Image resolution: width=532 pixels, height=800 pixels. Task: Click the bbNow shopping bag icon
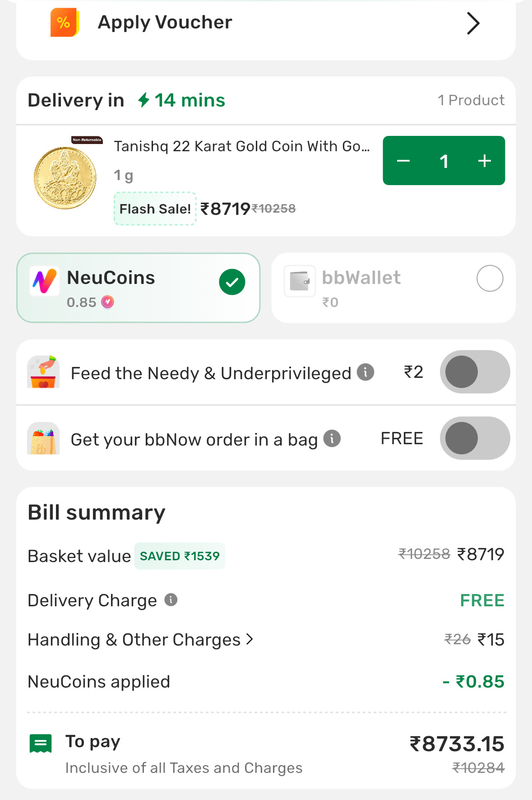[x=43, y=438]
